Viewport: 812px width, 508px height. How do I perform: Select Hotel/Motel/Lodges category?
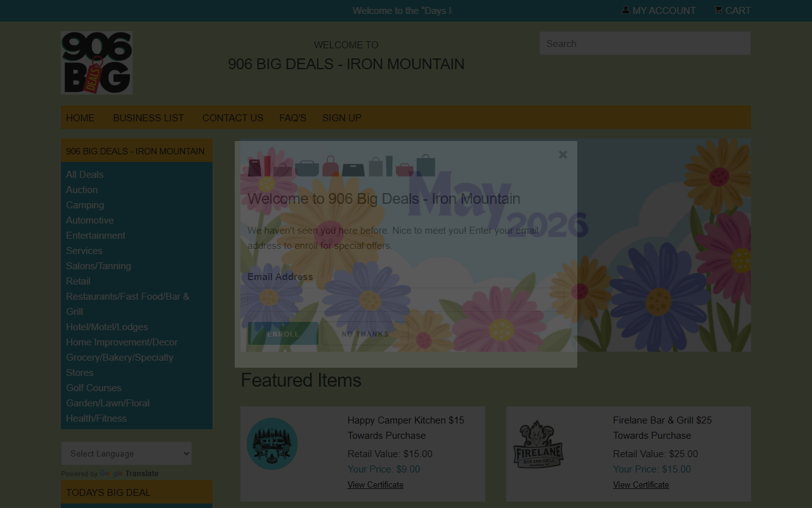pyautogui.click(x=107, y=327)
